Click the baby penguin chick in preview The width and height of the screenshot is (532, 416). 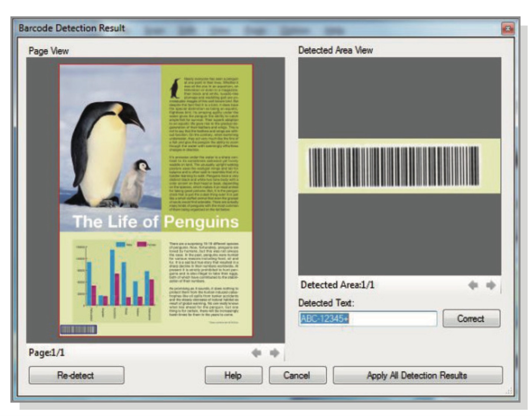pos(136,182)
